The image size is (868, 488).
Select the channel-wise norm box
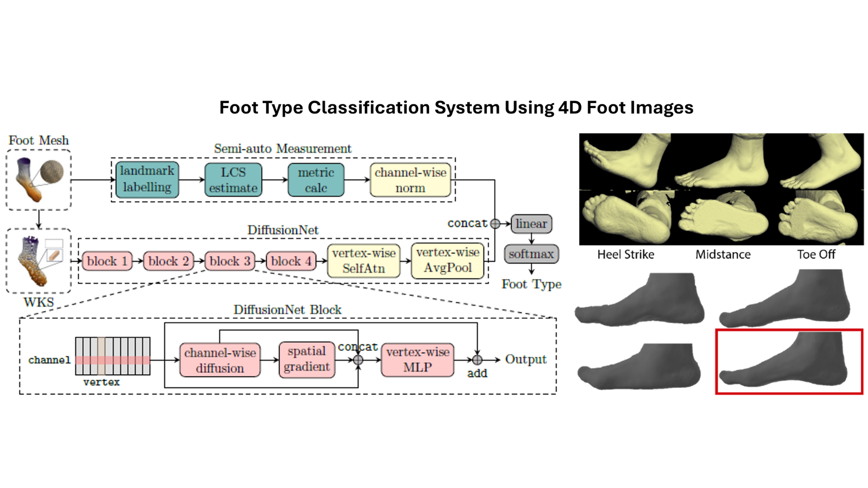[410, 180]
